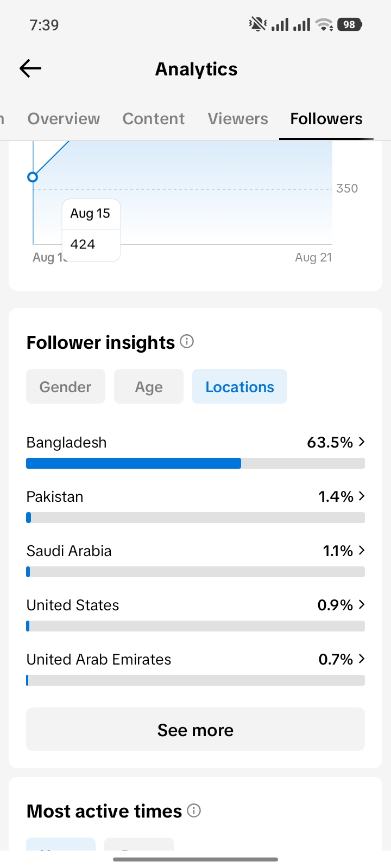
Task: Switch to the Content tab
Action: pos(154,119)
